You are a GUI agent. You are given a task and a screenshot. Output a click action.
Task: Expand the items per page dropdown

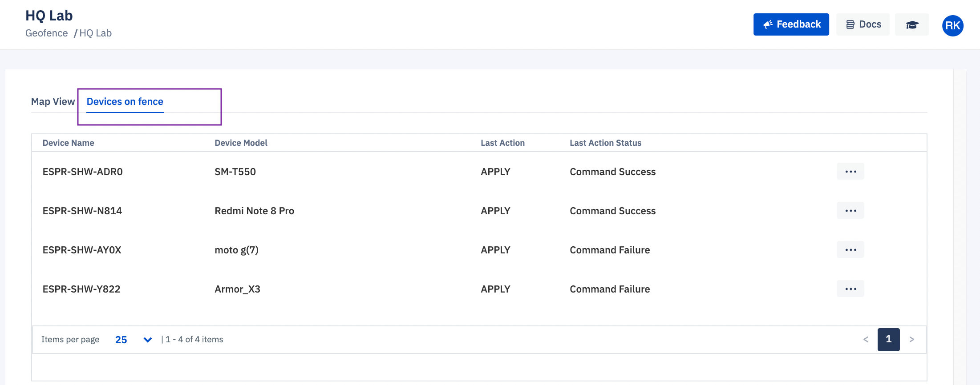[x=134, y=340]
